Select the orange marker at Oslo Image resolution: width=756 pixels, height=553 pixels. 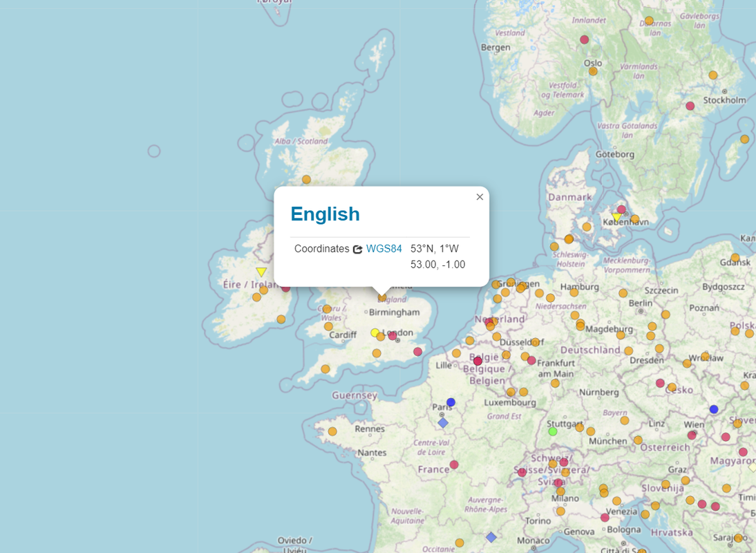click(593, 71)
